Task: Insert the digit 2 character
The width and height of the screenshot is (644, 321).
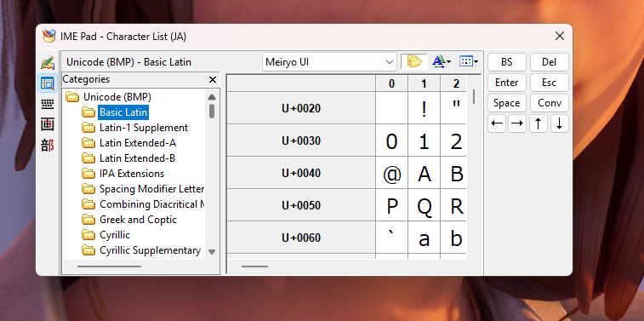Action: [453, 140]
